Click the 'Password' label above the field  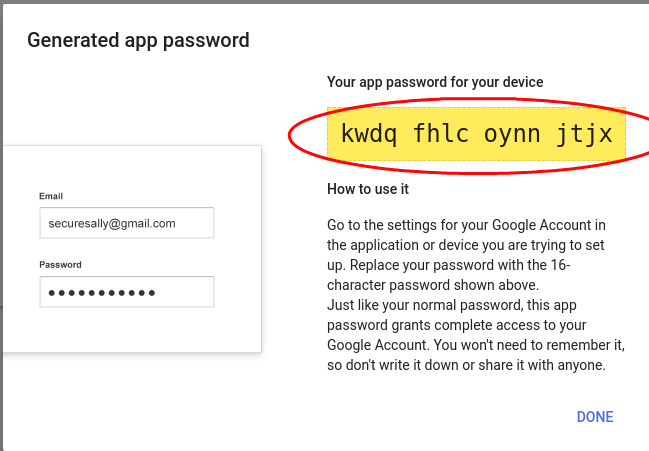pos(61,265)
